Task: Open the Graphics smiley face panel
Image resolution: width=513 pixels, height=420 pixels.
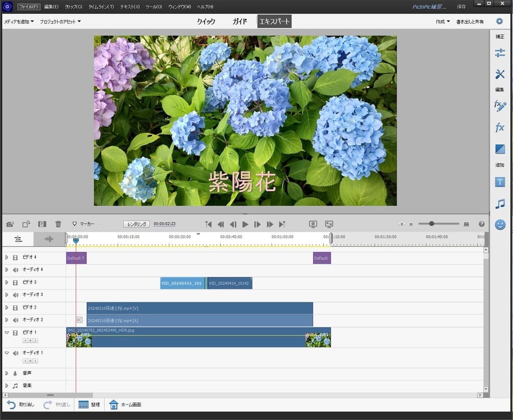Action: point(499,225)
